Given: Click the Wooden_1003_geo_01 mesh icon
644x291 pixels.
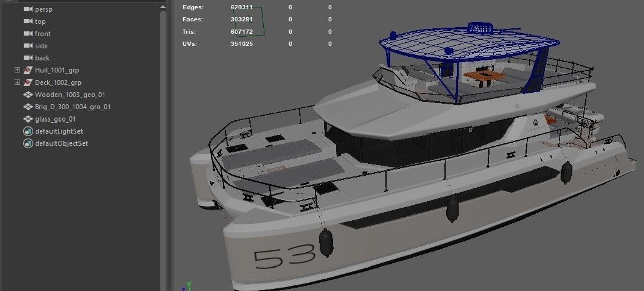Looking at the screenshot, I should [x=28, y=95].
